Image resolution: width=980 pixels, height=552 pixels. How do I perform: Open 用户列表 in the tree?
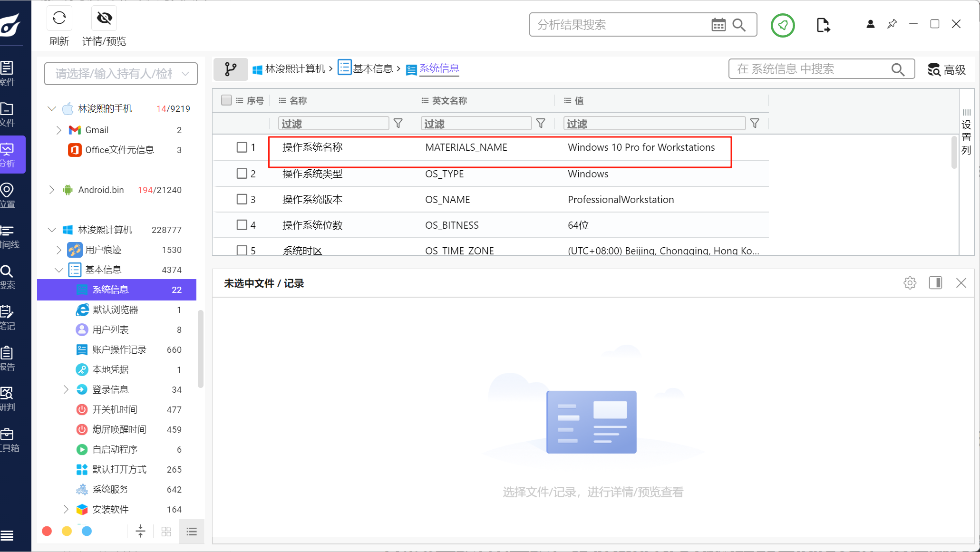[x=110, y=329]
